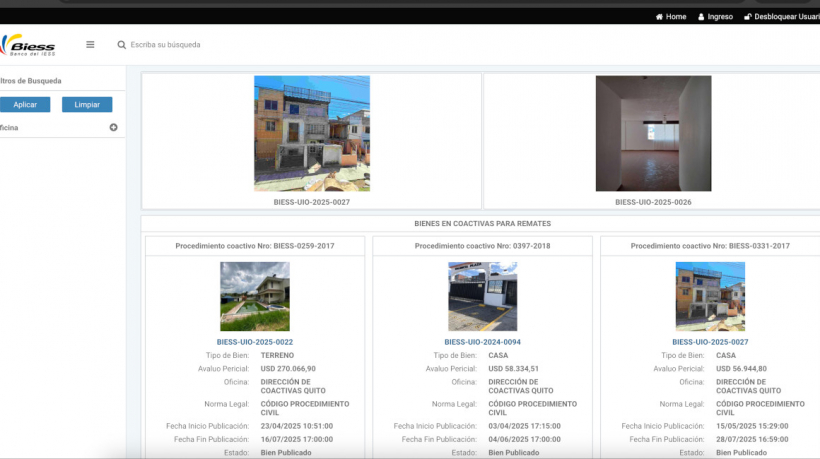Click the Ingreso user icon
This screenshot has width=820, height=459.
point(701,17)
